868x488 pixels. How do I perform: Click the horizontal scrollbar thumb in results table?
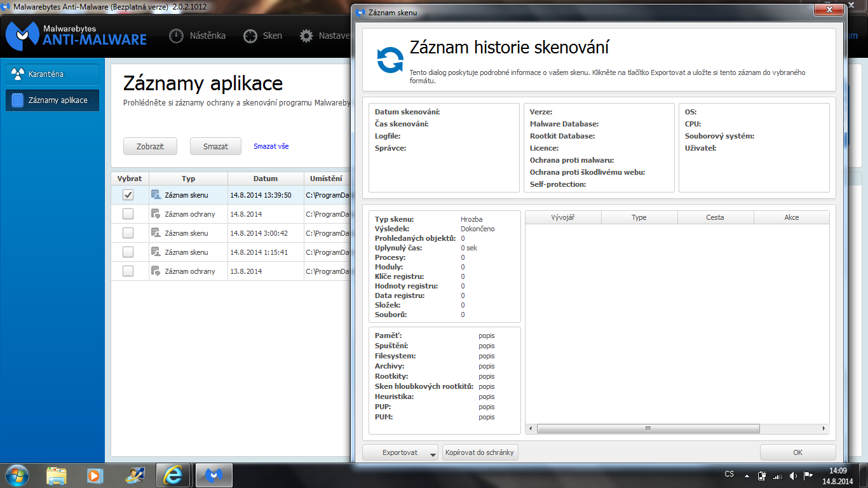point(648,428)
